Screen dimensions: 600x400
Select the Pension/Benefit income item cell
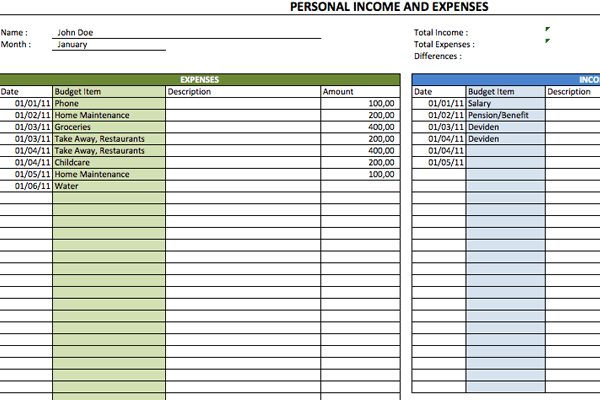coord(505,115)
